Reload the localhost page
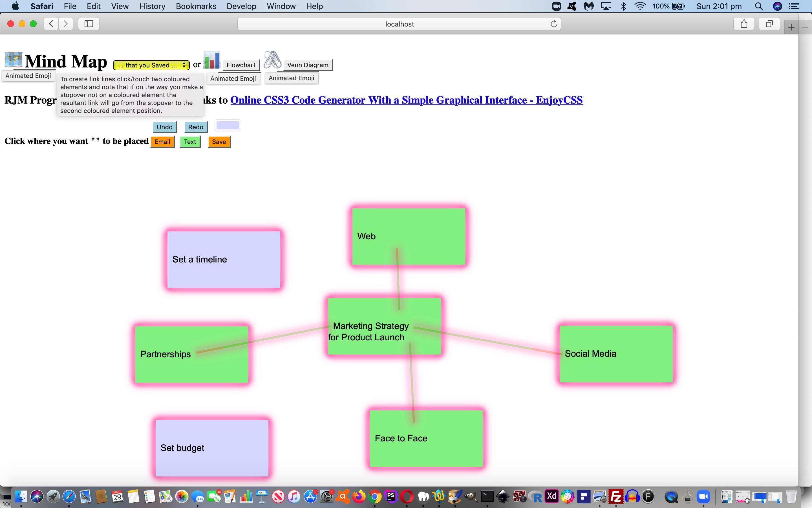This screenshot has height=508, width=812. tap(554, 23)
